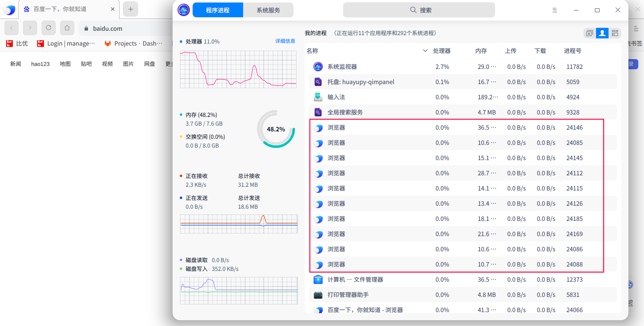The image size is (644, 326).
Task: Go forward in the browser window
Action: click(x=30, y=28)
